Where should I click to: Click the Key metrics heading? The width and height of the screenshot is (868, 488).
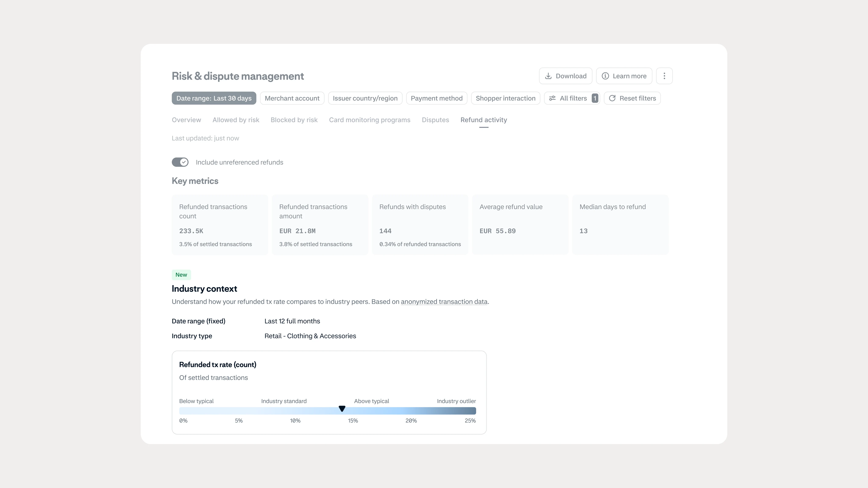[195, 181]
